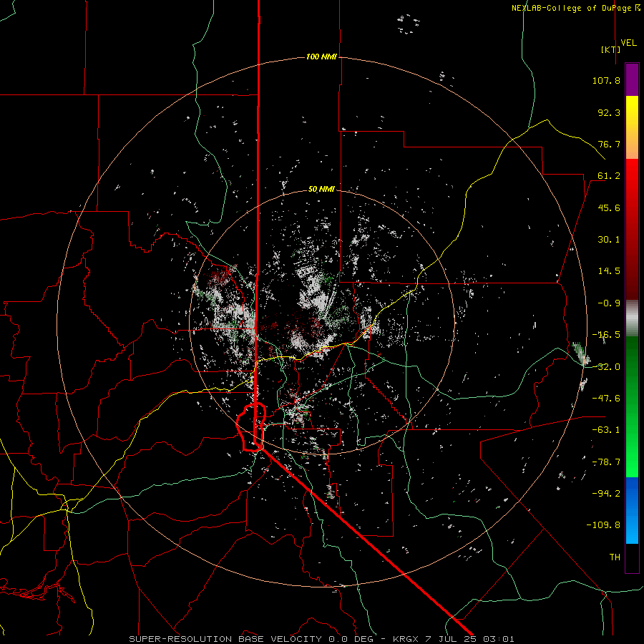Select the -63.1 legend value
Screen dimensions: 644x644
[x=606, y=430]
